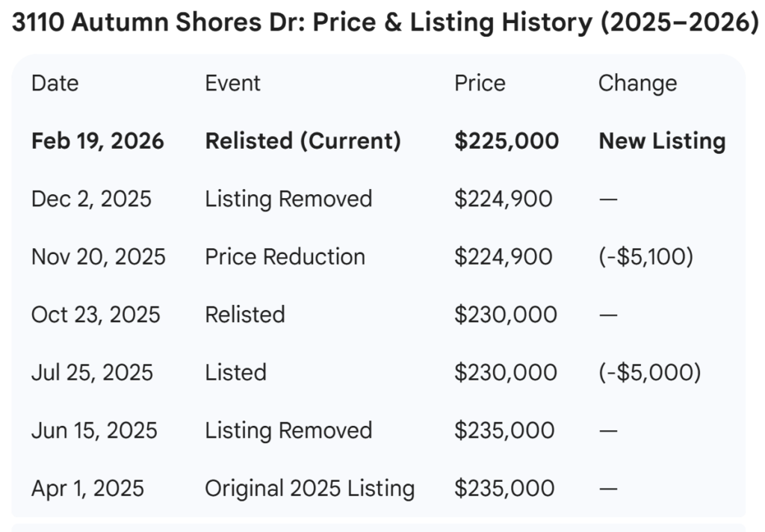
Task: Click the Date column header
Action: [x=55, y=83]
